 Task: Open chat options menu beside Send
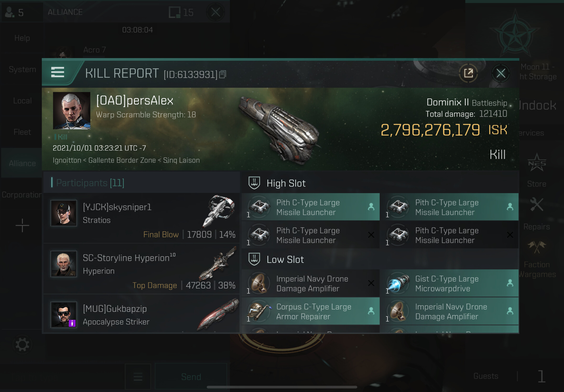pyautogui.click(x=138, y=376)
